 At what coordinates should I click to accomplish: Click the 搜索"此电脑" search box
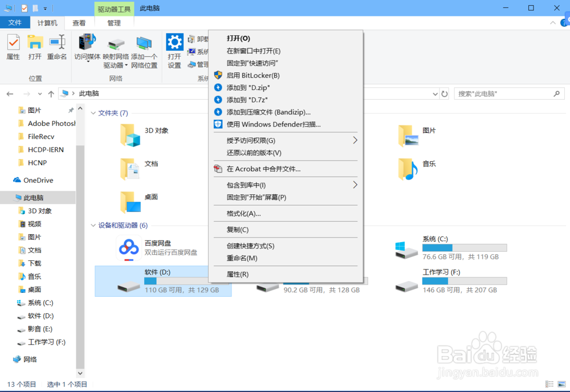click(502, 93)
